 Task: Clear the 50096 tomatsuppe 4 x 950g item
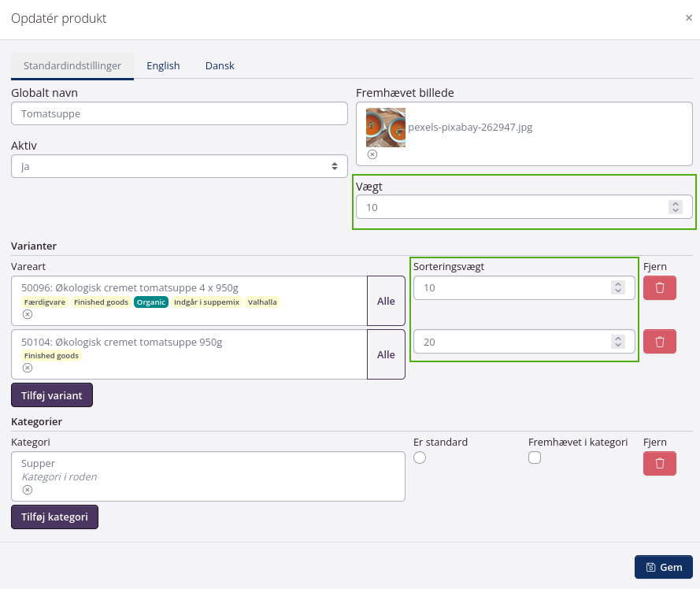[x=28, y=314]
